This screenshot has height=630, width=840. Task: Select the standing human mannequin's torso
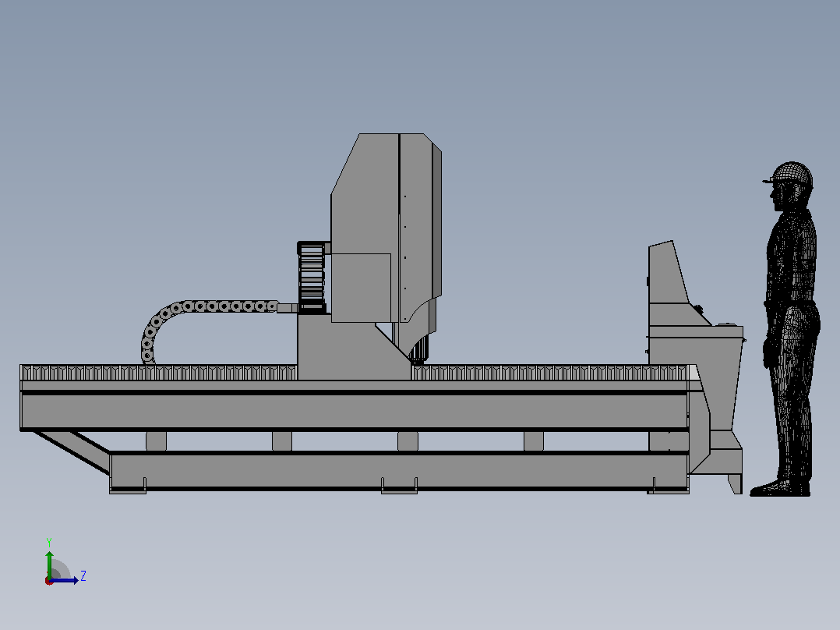coord(792,257)
